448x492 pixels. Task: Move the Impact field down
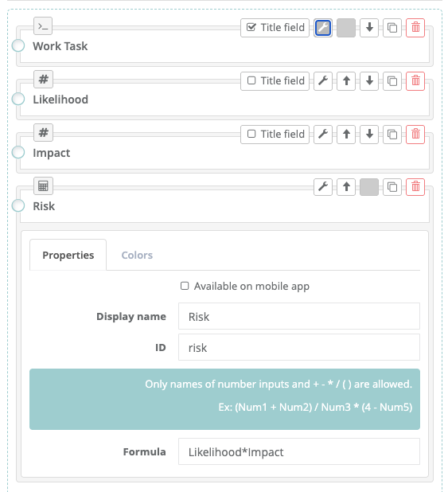(369, 135)
